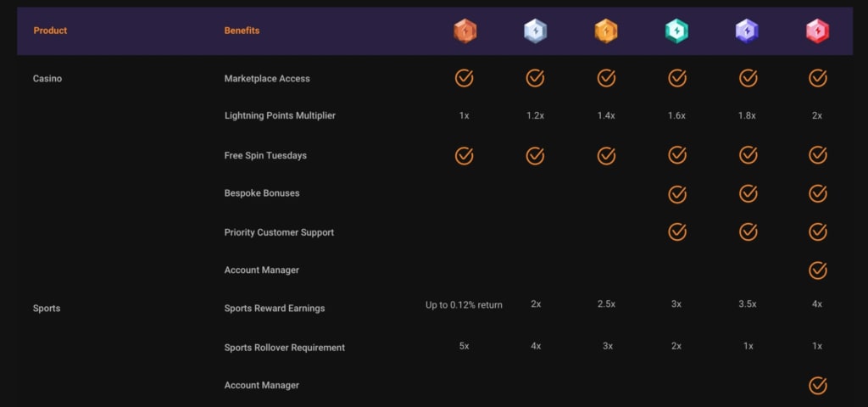
Task: Click Free Spin Tuesdays checkmark in purple column
Action: 748,155
